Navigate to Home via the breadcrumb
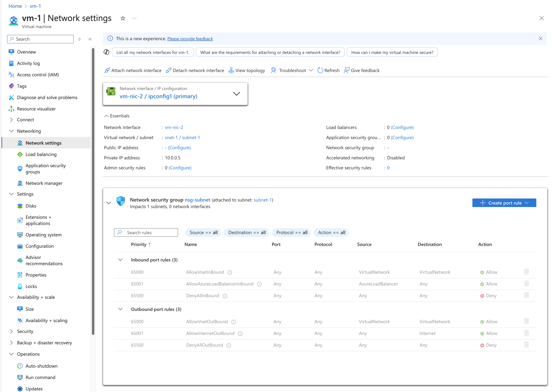 pos(15,6)
